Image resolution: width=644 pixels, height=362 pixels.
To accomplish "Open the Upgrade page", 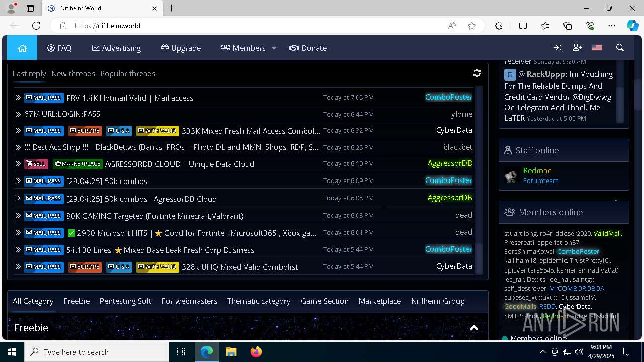I will (x=181, y=48).
